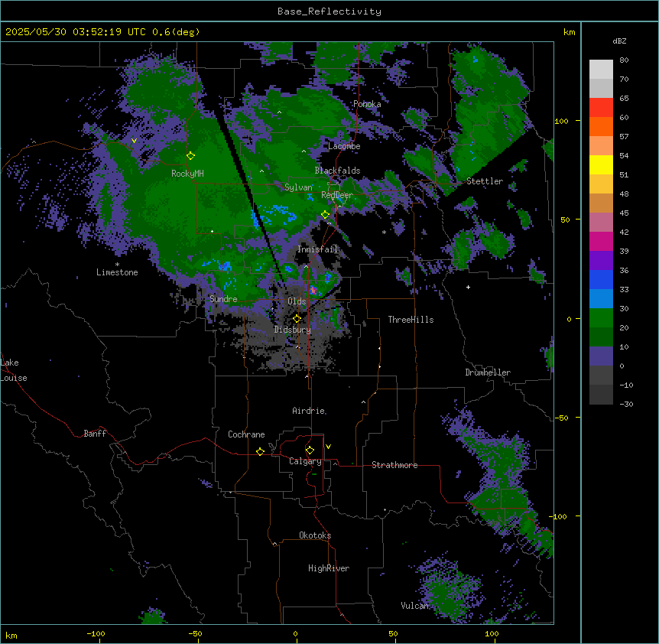Select the Cochrane town label
This screenshot has height=644, width=659.
[x=246, y=434]
